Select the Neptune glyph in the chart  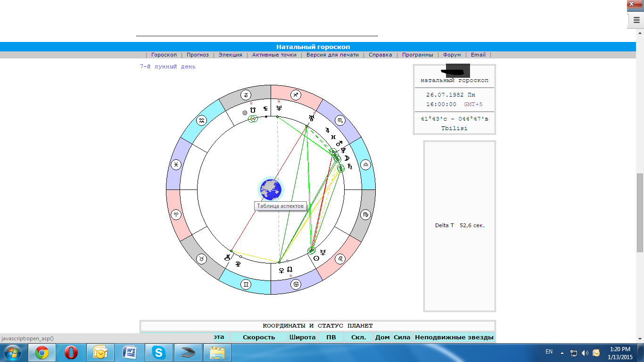tap(279, 107)
